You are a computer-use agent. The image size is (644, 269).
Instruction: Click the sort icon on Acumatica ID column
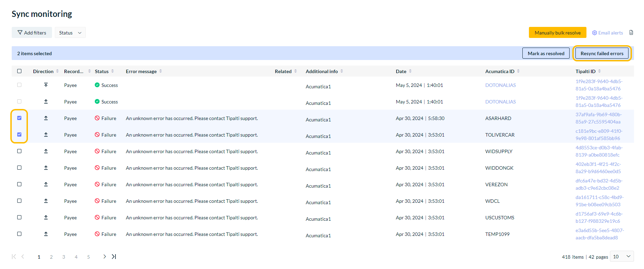(518, 71)
